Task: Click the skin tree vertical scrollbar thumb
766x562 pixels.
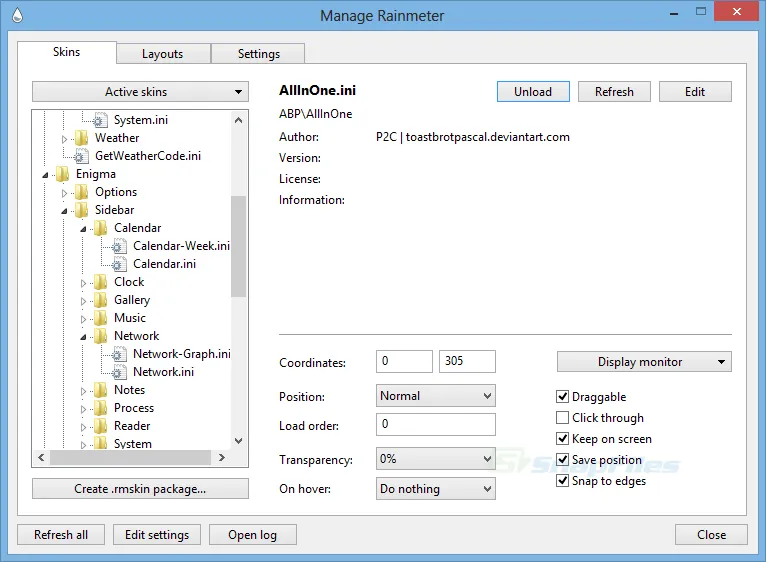Action: [238, 246]
